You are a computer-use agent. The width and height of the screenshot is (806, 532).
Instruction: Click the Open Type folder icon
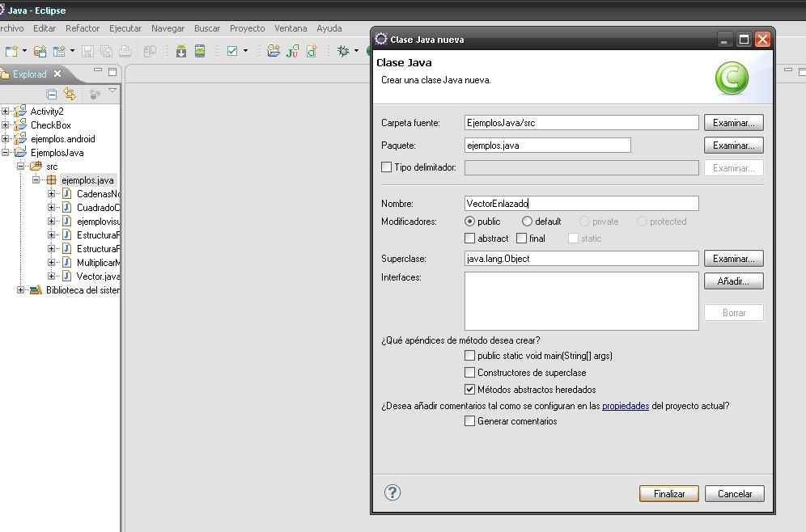click(x=274, y=51)
